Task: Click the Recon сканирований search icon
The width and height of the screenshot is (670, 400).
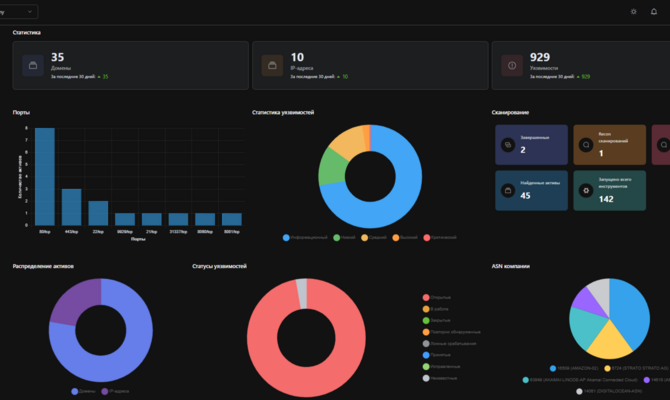Action: click(x=586, y=145)
